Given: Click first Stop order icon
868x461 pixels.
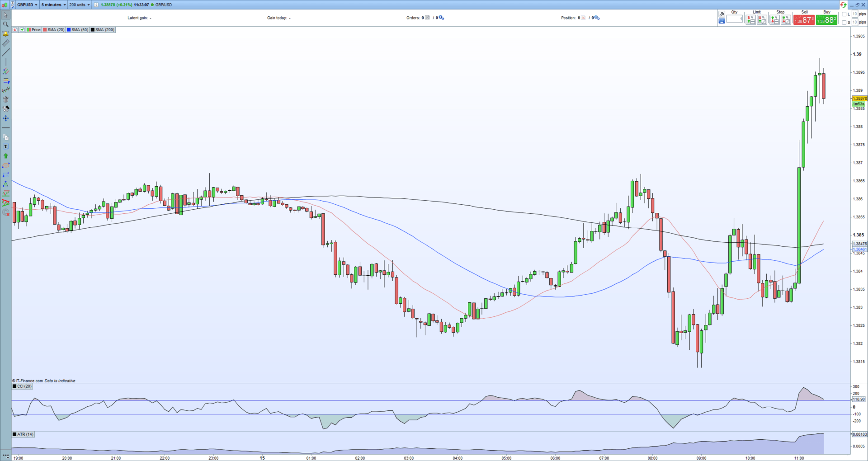Looking at the screenshot, I should 774,20.
